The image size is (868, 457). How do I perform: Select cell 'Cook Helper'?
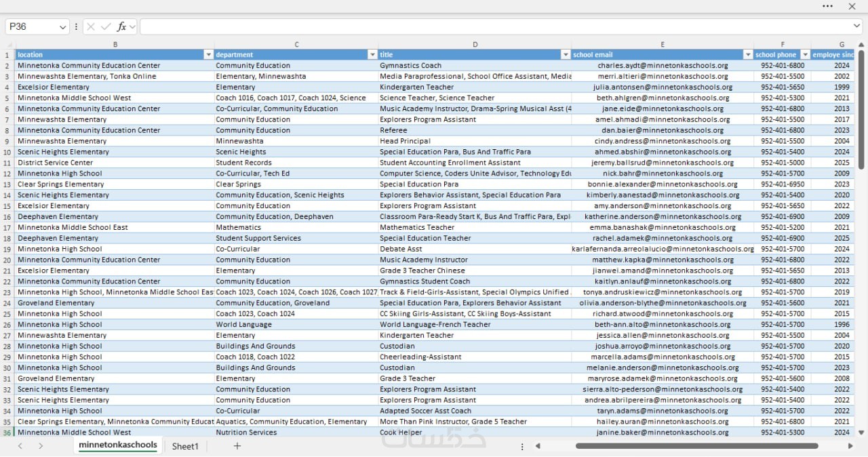475,432
